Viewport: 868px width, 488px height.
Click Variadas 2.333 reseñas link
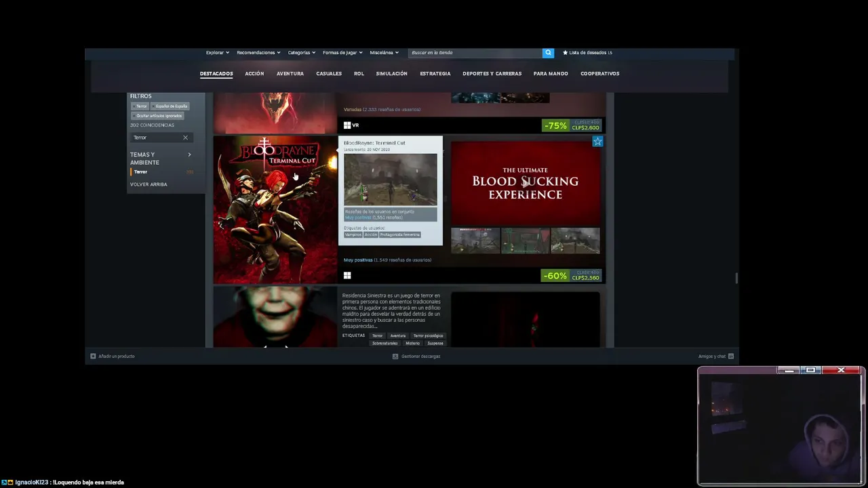pyautogui.click(x=382, y=109)
